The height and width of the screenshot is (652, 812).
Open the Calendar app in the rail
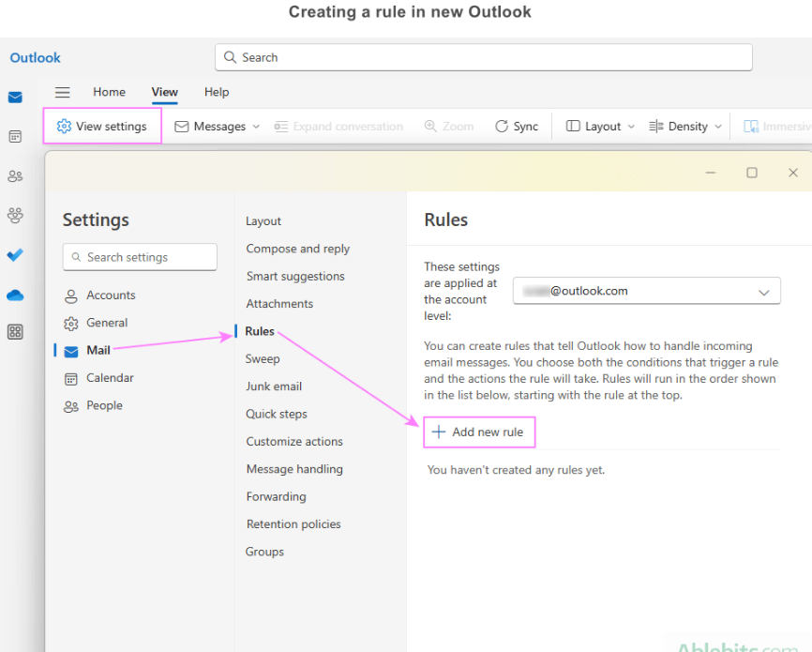point(15,137)
